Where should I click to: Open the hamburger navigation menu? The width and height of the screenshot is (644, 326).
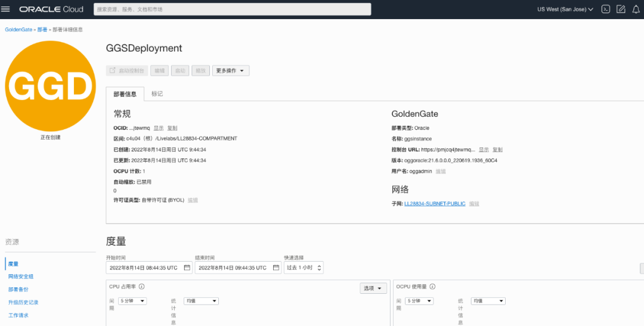pyautogui.click(x=5, y=9)
